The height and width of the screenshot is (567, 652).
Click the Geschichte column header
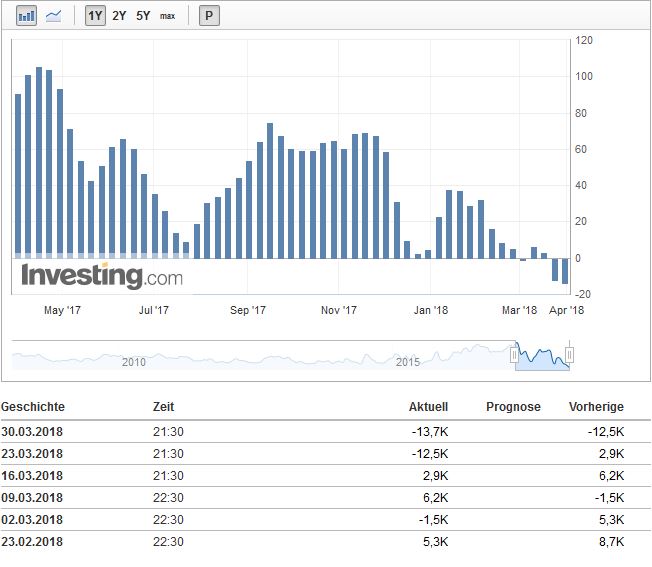point(33,407)
